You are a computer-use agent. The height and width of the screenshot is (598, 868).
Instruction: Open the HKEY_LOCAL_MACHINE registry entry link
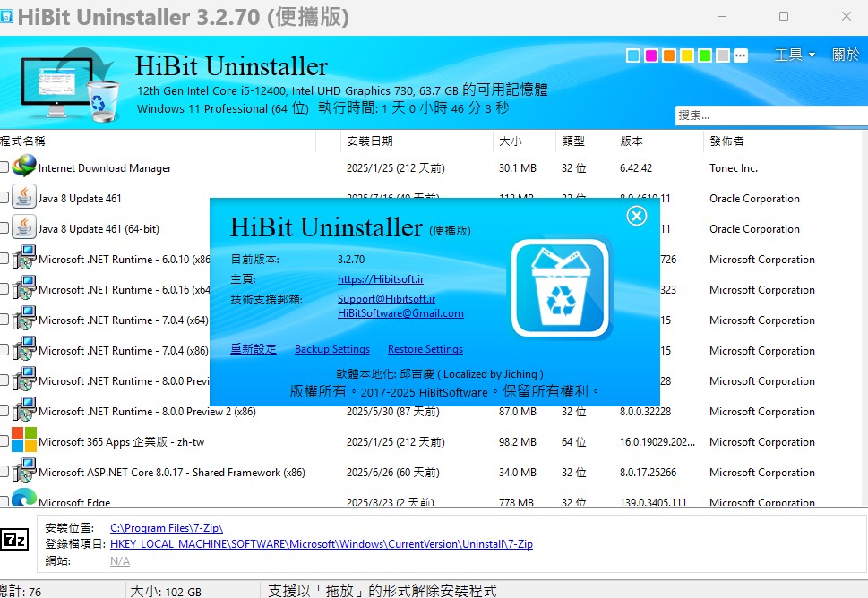tap(322, 544)
